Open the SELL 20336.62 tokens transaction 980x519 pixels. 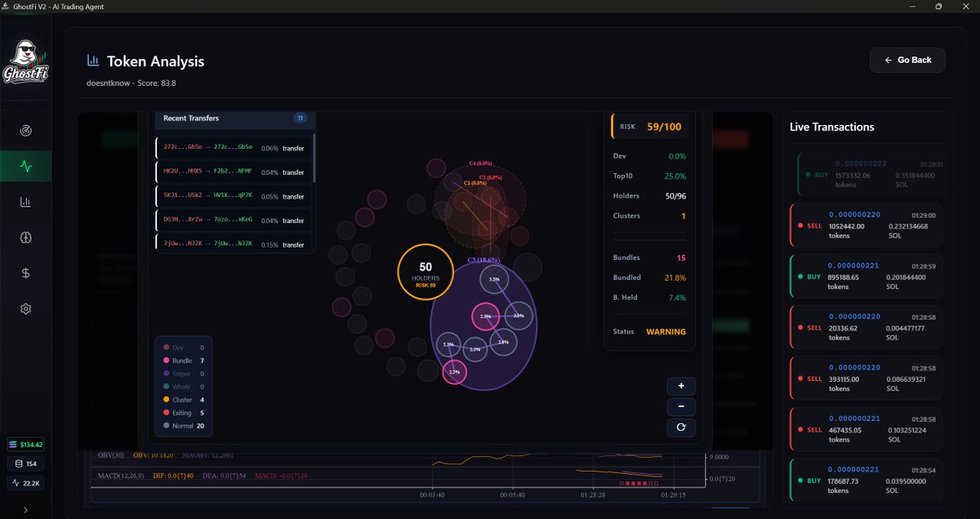(x=866, y=327)
